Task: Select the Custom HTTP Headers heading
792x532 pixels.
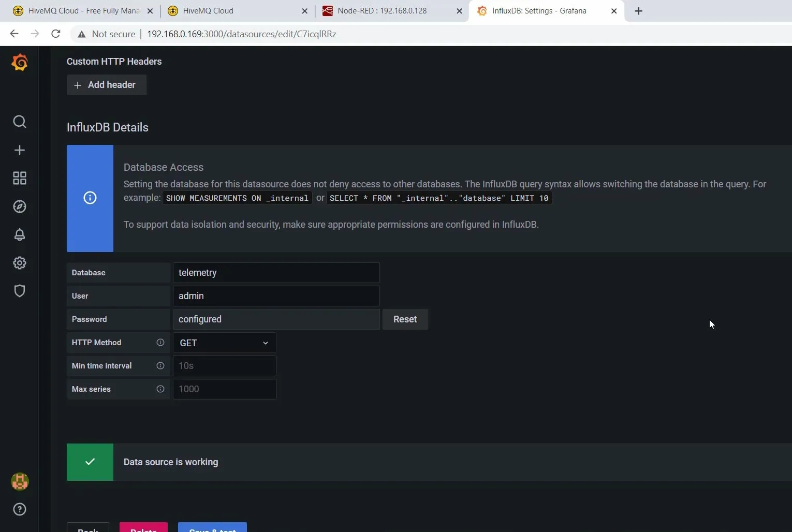Action: pos(114,62)
